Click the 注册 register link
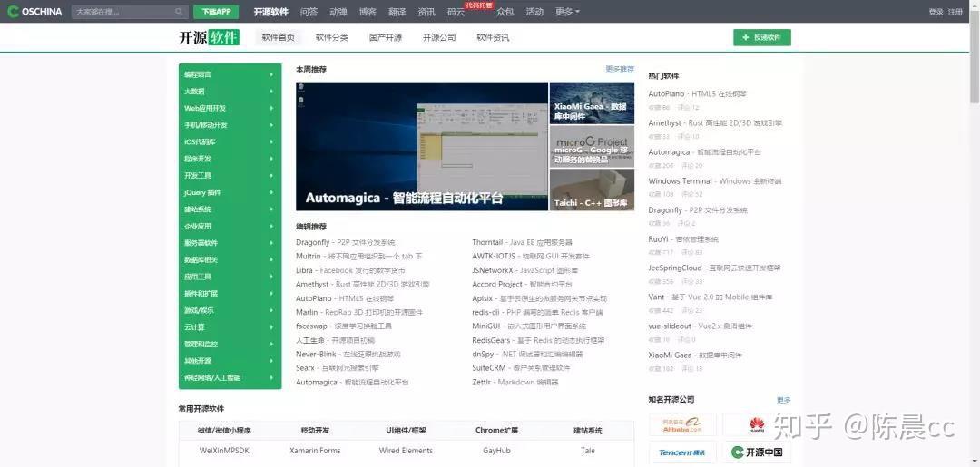 click(955, 11)
